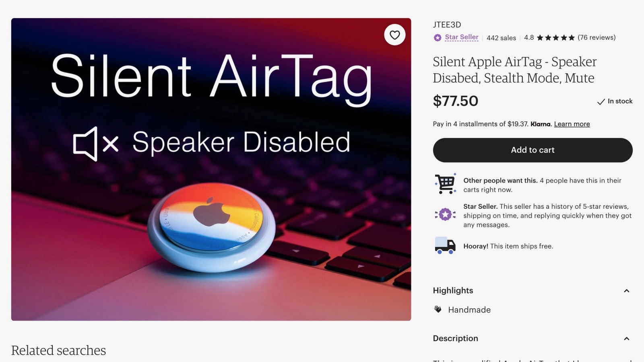Collapse the Highlights section chevron
Image resolution: width=644 pixels, height=362 pixels.
click(x=626, y=291)
